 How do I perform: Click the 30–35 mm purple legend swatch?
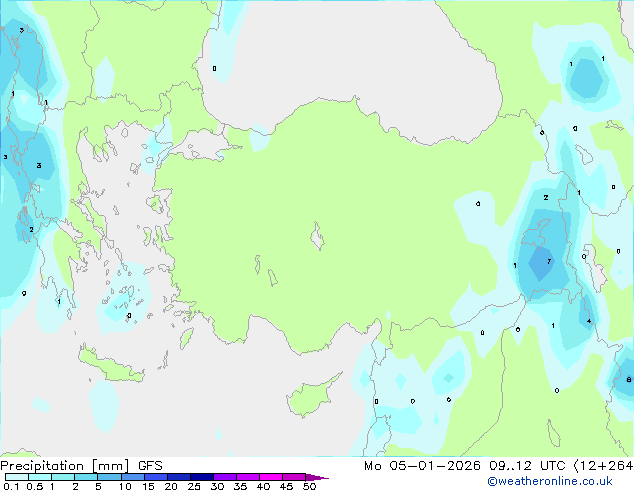point(224,477)
